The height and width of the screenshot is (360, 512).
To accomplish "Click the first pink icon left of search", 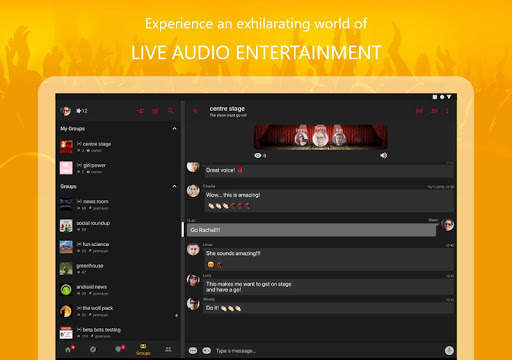I will 140,111.
